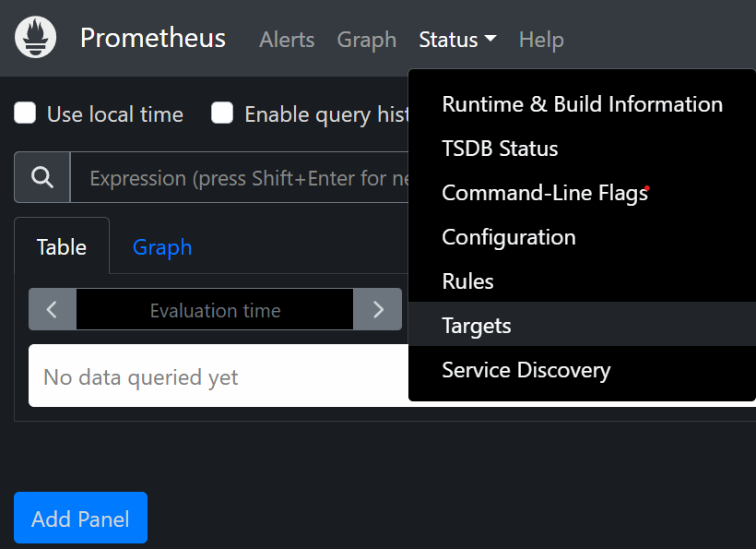Open Service Discovery from the menu
The image size is (756, 549).
[x=526, y=370]
